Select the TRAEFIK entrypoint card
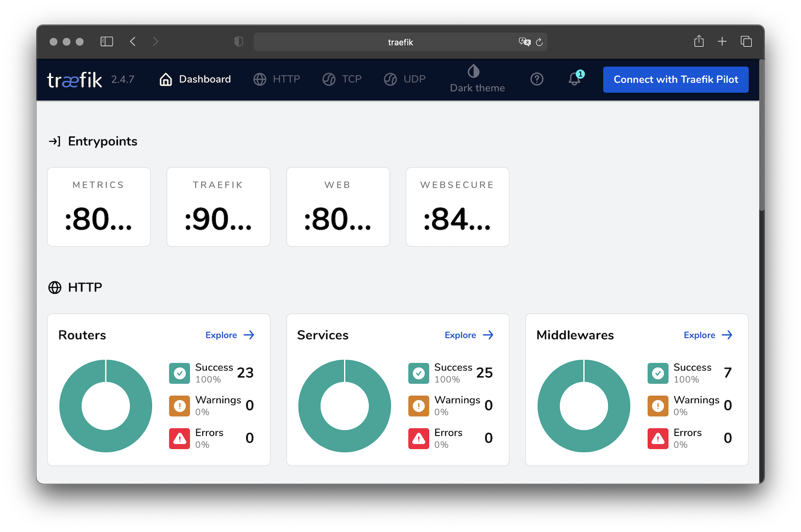801x532 pixels. [218, 207]
